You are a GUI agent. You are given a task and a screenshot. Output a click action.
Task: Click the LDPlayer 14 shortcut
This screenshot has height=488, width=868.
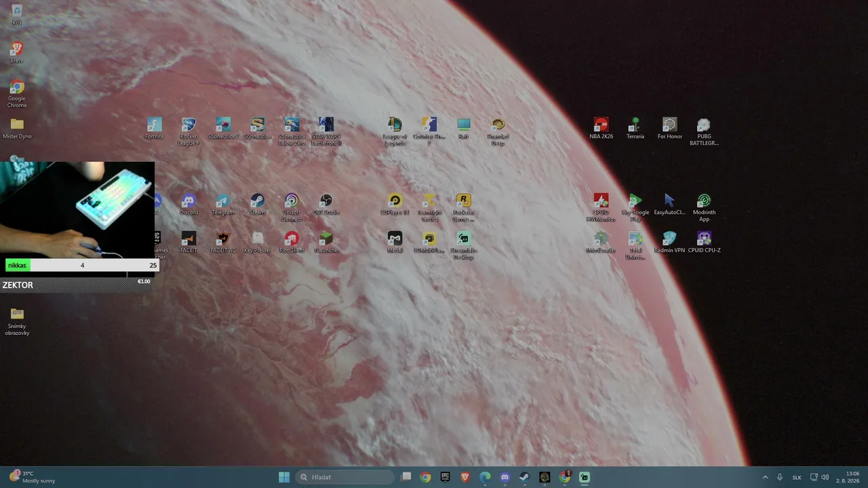click(395, 204)
